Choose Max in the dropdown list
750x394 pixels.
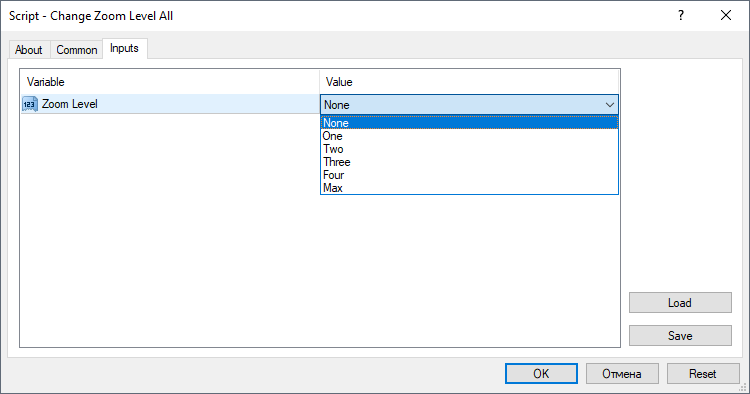coord(469,187)
